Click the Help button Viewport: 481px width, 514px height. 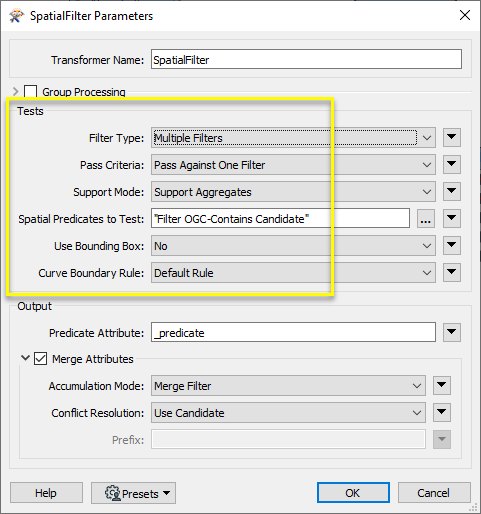point(46,493)
